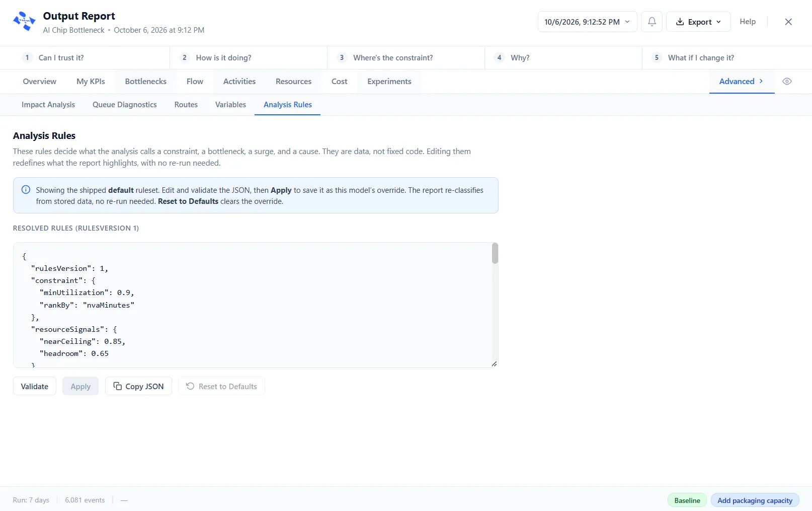Click the Apply button
The height and width of the screenshot is (511, 812).
pos(80,386)
